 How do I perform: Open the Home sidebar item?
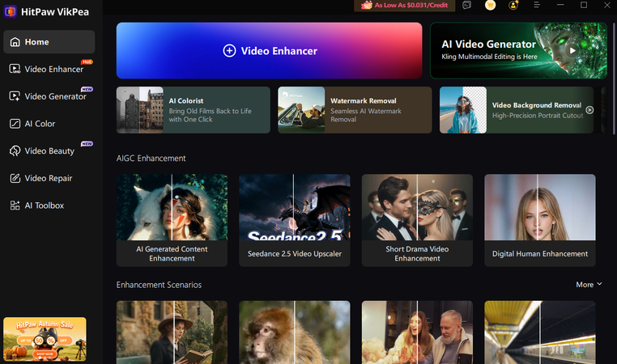pos(49,42)
